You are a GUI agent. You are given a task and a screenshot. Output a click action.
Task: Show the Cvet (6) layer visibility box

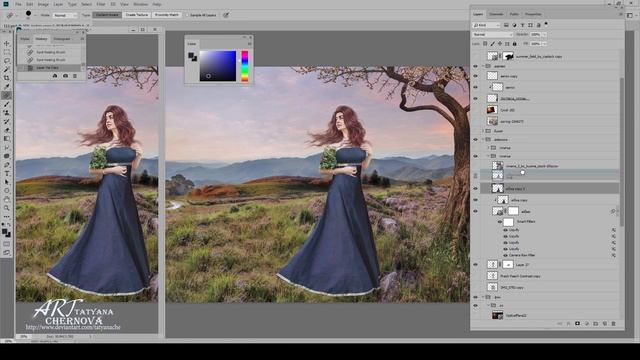coord(475,110)
